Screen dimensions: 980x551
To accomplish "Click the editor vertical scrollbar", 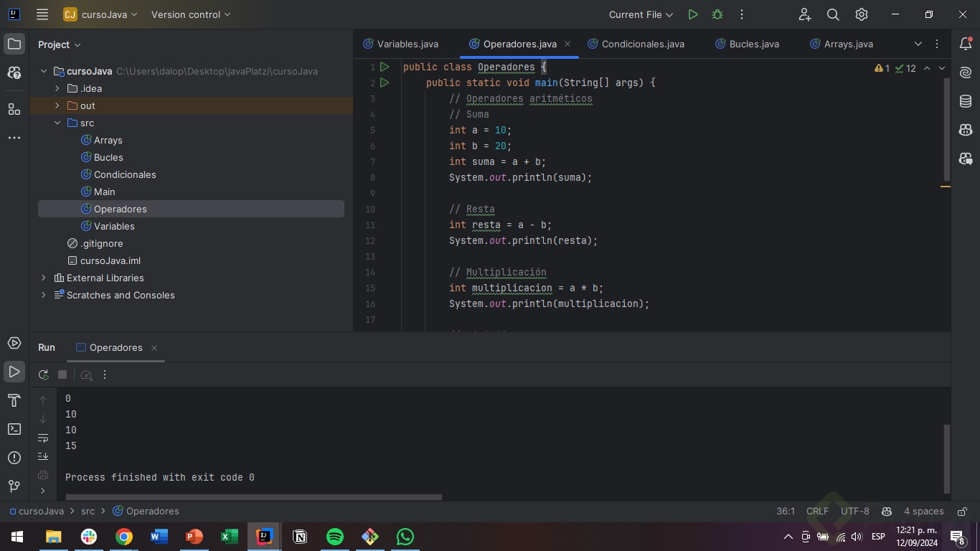I will point(946,129).
